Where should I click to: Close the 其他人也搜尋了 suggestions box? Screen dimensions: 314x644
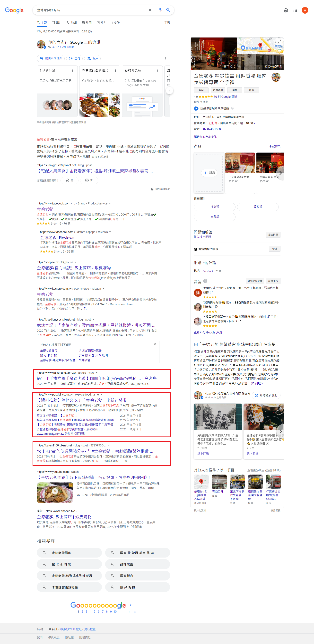(155, 344)
